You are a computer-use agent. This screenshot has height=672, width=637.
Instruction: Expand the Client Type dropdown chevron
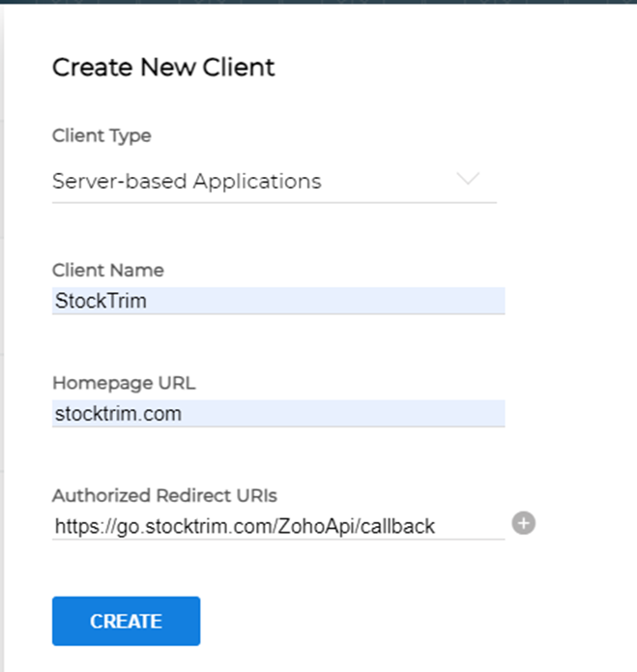468,180
